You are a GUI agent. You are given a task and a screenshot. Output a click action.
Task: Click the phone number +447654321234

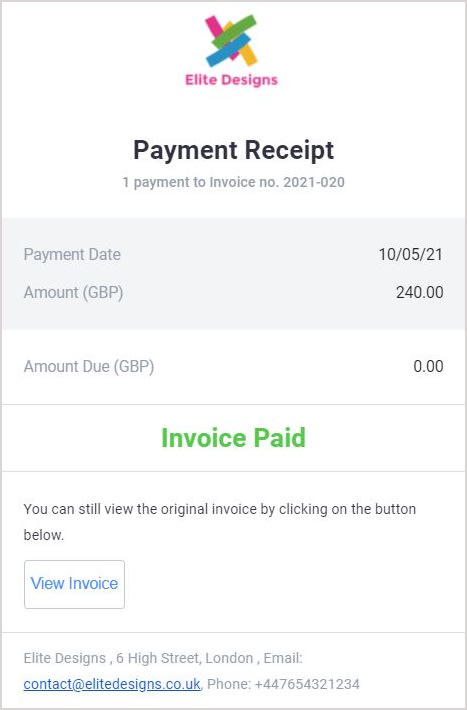click(x=307, y=684)
